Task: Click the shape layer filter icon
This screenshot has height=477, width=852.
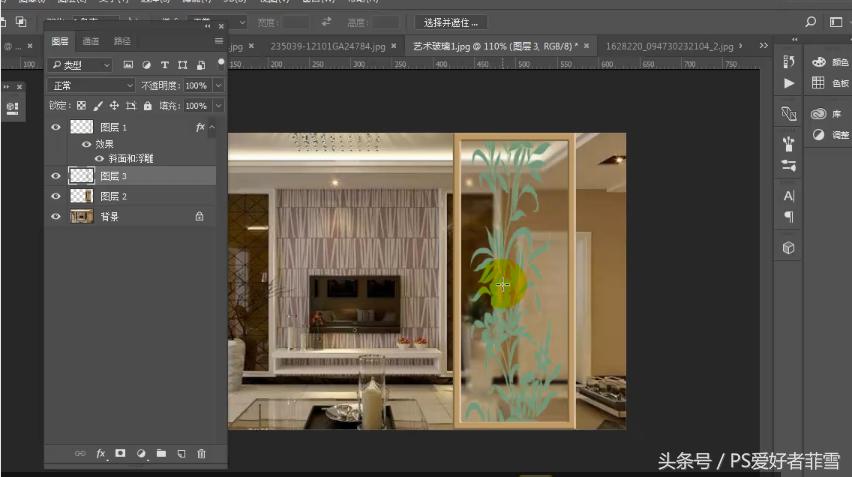Action: click(183, 65)
